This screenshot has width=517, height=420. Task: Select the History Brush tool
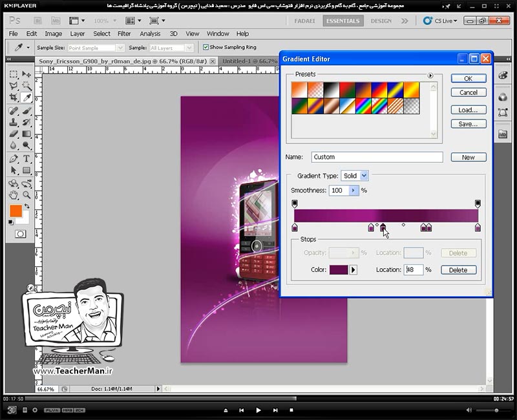coord(26,122)
